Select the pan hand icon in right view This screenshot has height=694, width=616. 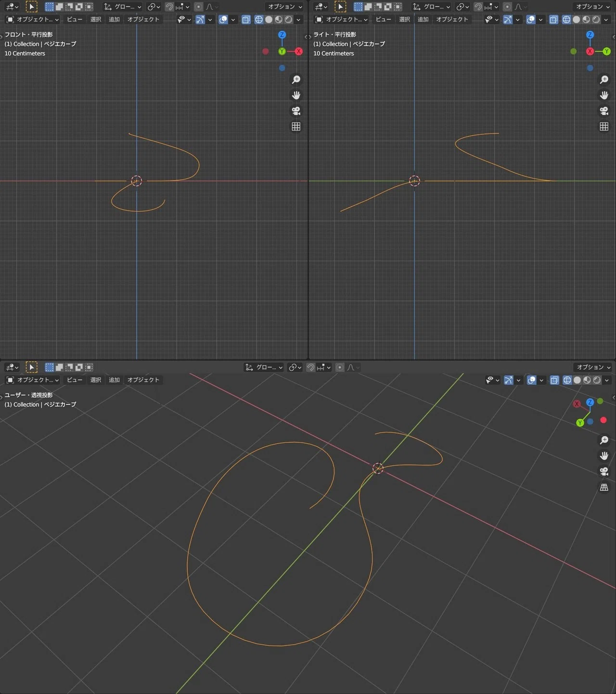[x=604, y=95]
